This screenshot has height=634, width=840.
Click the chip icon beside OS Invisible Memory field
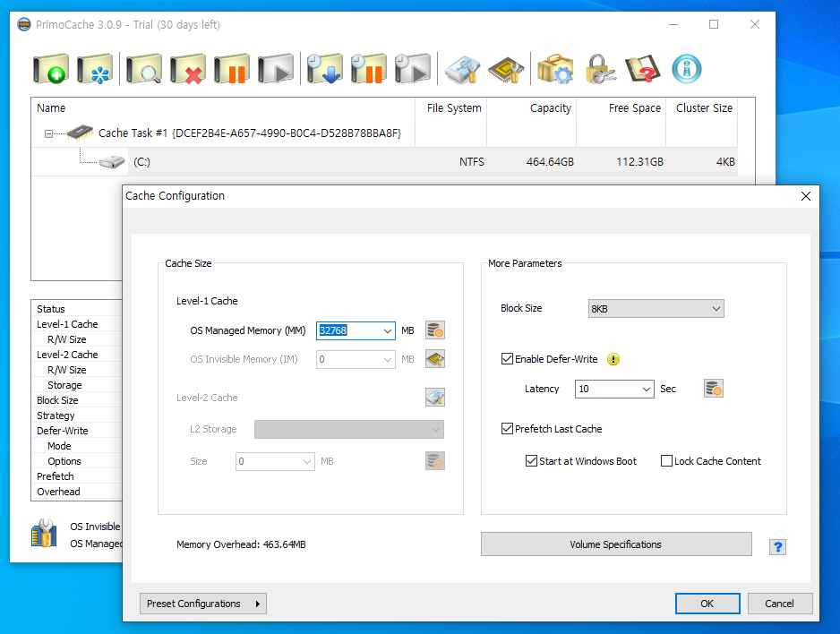pyautogui.click(x=435, y=359)
